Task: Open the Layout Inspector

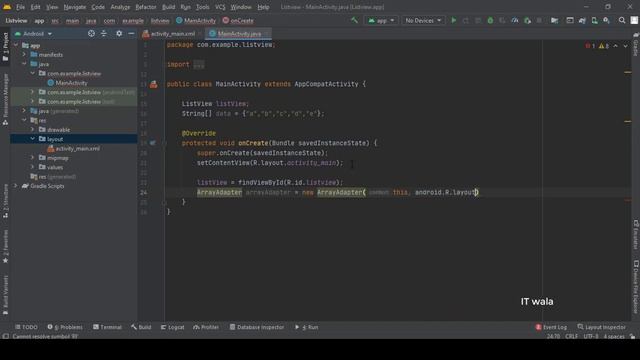Action: pyautogui.click(x=601, y=327)
